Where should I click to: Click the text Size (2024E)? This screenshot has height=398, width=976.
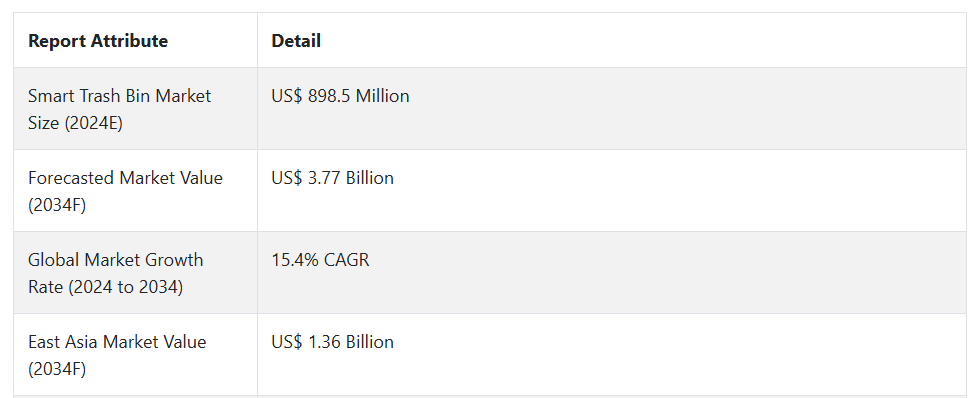pyautogui.click(x=75, y=123)
